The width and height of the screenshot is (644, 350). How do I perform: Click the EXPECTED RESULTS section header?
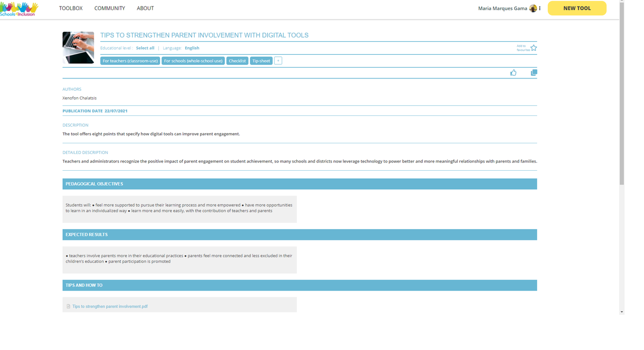(x=299, y=235)
